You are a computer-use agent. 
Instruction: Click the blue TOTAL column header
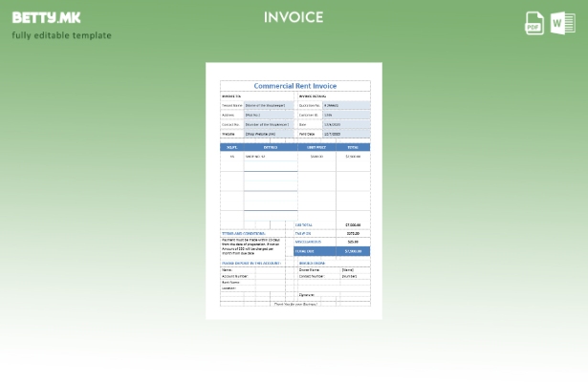[x=353, y=147]
